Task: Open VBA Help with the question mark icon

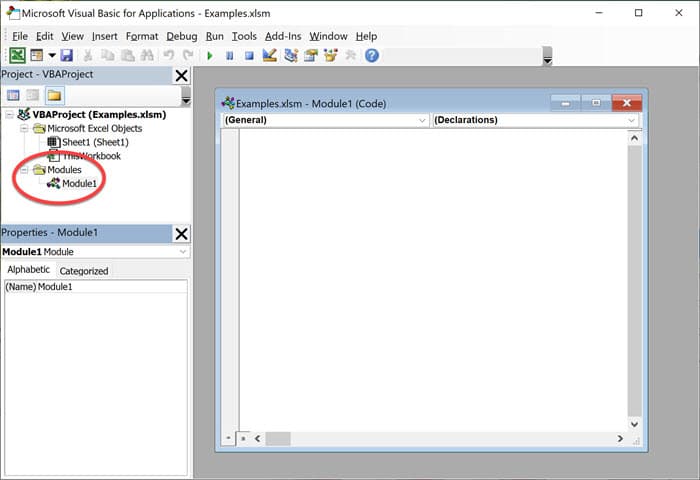Action: coord(371,55)
